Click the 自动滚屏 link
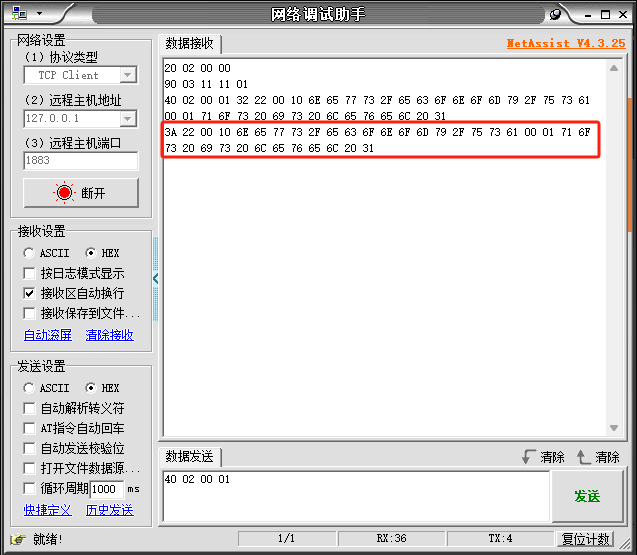This screenshot has width=637, height=555. pos(48,335)
